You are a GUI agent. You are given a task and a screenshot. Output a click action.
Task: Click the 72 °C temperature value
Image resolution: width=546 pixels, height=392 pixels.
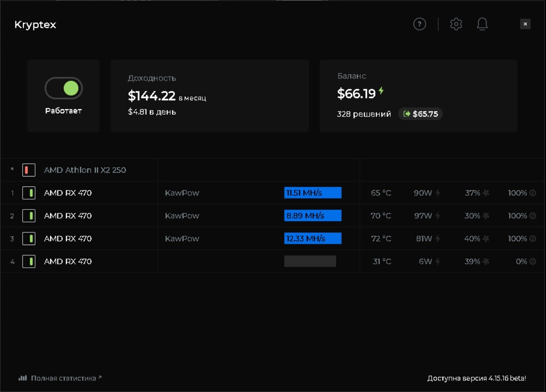(381, 239)
